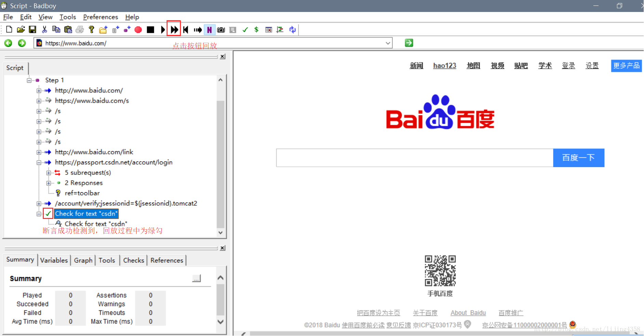Viewport: 644px width, 336px height.
Task: Add a new step with the purple dot-plus icon
Action: (x=127, y=30)
